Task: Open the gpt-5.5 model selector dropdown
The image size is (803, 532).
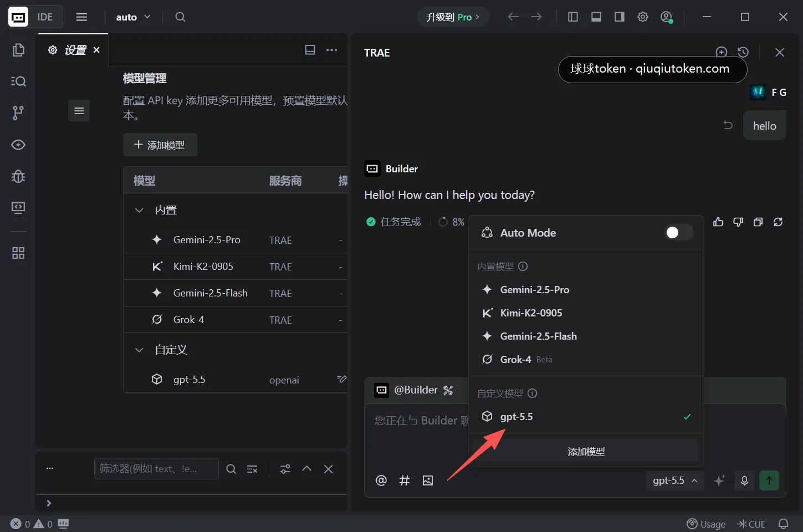Action: 675,480
